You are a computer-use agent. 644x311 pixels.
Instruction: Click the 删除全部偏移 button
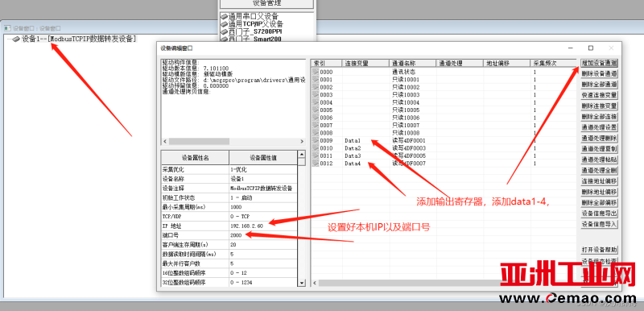tap(599, 202)
